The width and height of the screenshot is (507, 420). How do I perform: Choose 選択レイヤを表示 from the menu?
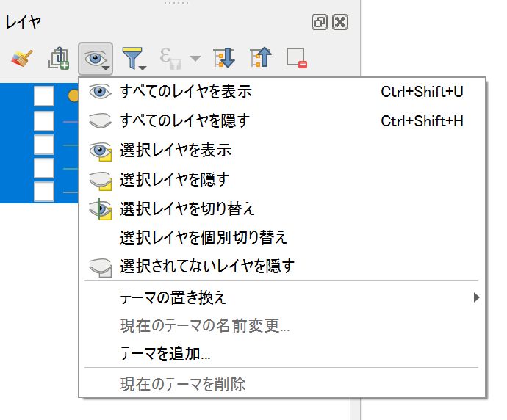(x=282, y=151)
